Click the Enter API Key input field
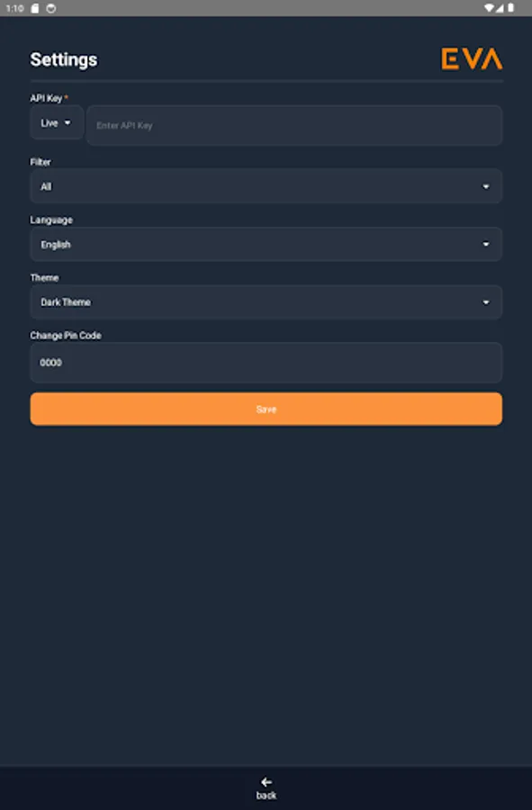The height and width of the screenshot is (810, 532). click(x=294, y=125)
